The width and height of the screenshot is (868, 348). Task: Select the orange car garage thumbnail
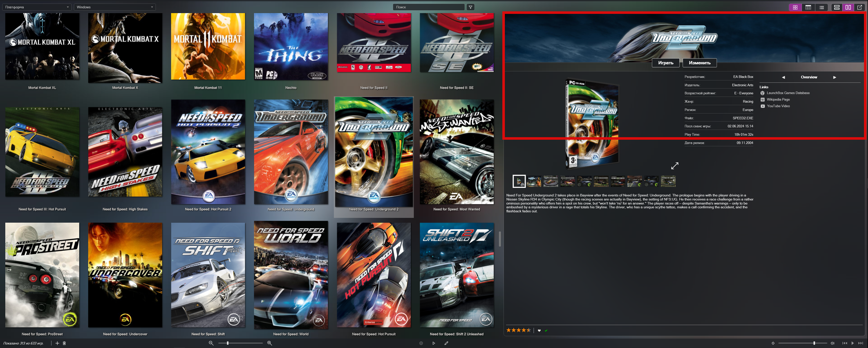point(551,181)
